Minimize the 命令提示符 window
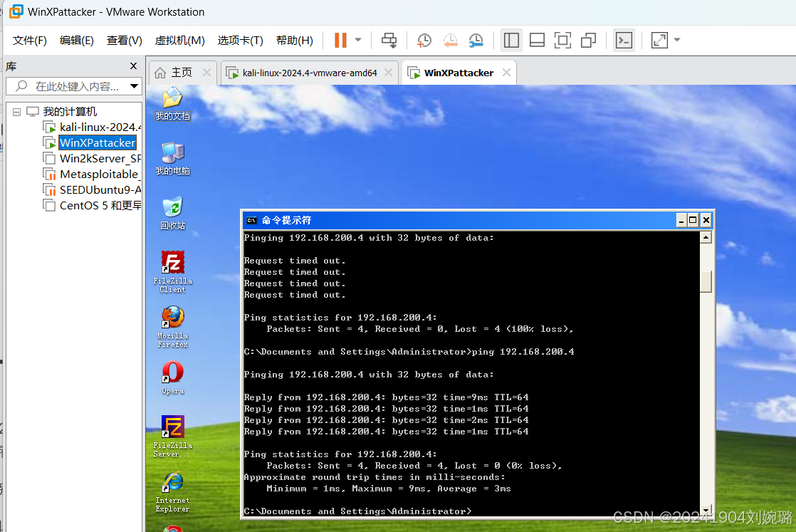Image resolution: width=796 pixels, height=532 pixels. (x=682, y=220)
